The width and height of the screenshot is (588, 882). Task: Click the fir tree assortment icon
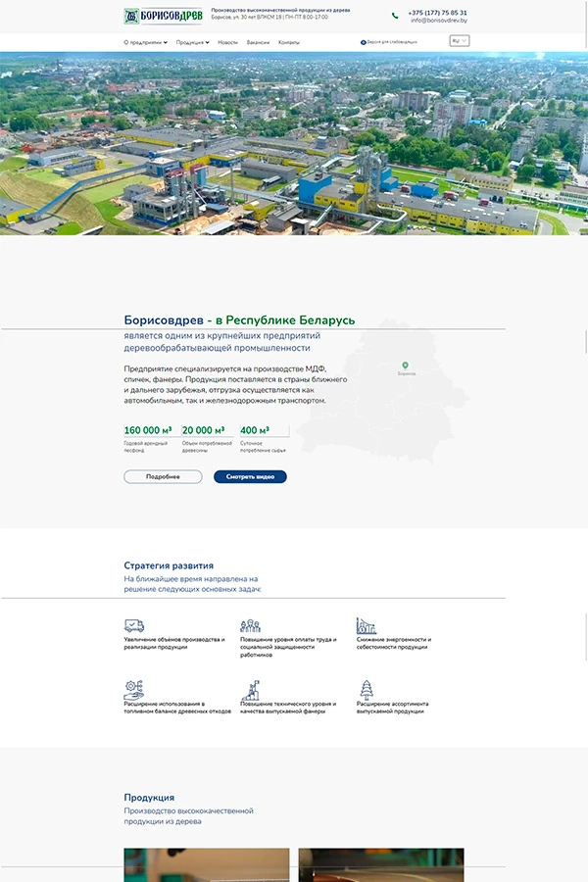coord(367,690)
